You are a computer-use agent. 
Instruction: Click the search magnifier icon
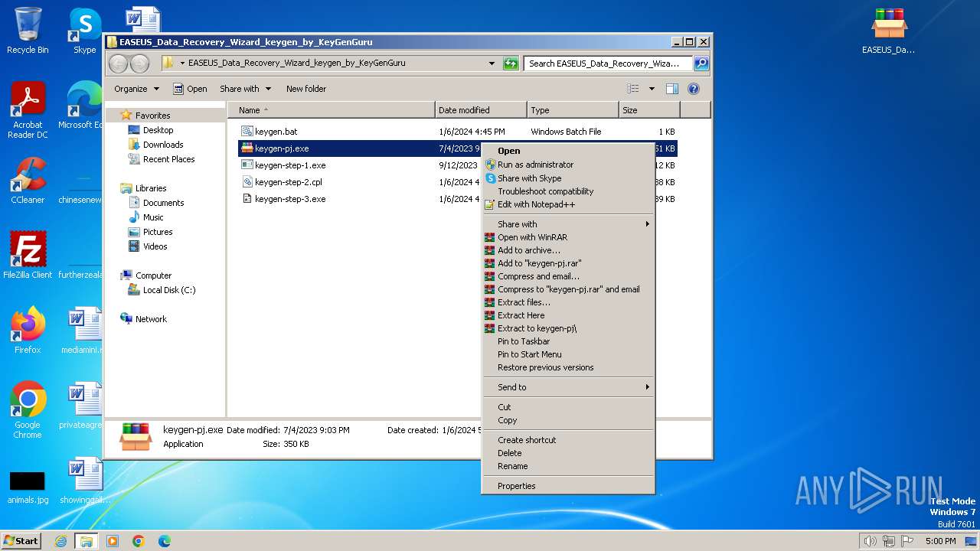701,64
